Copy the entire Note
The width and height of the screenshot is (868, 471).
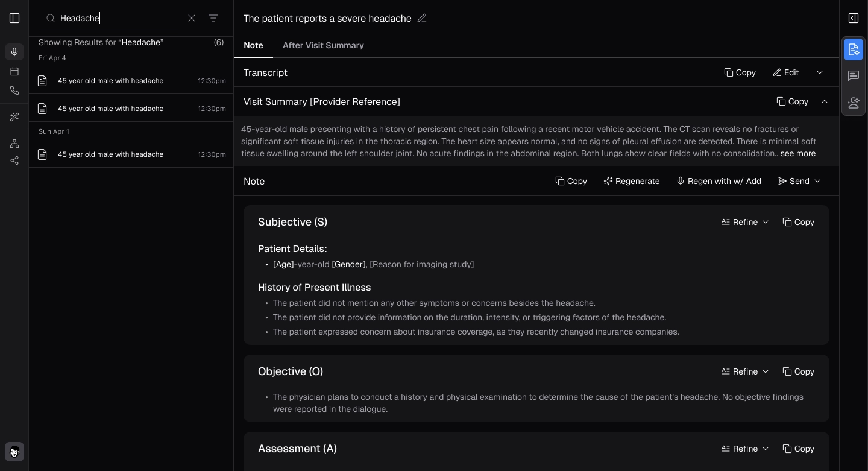coord(571,181)
